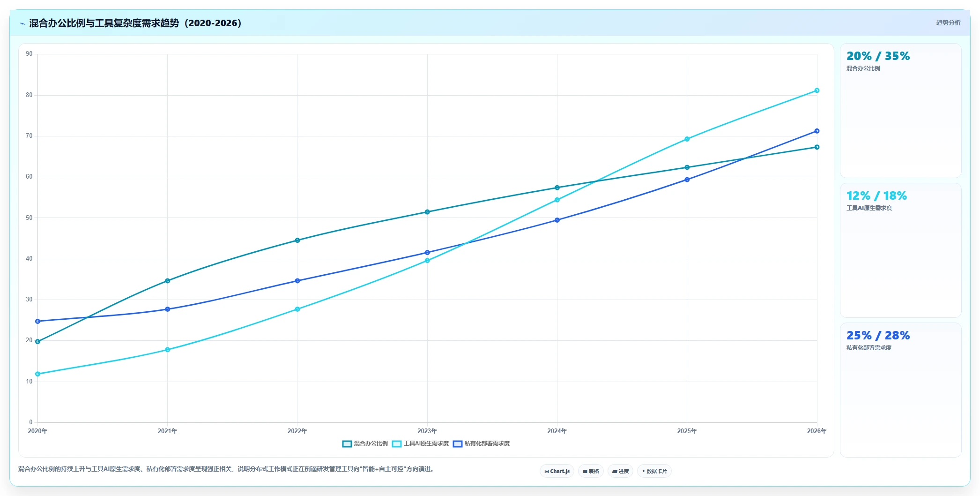Click the 混合办公比例 data point at 2026年

(x=817, y=147)
